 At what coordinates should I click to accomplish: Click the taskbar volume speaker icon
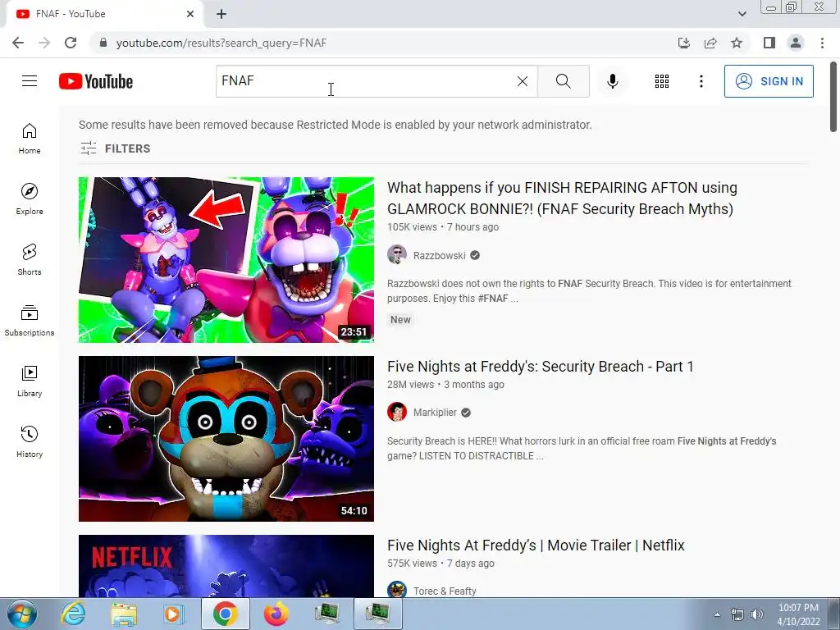click(x=757, y=614)
